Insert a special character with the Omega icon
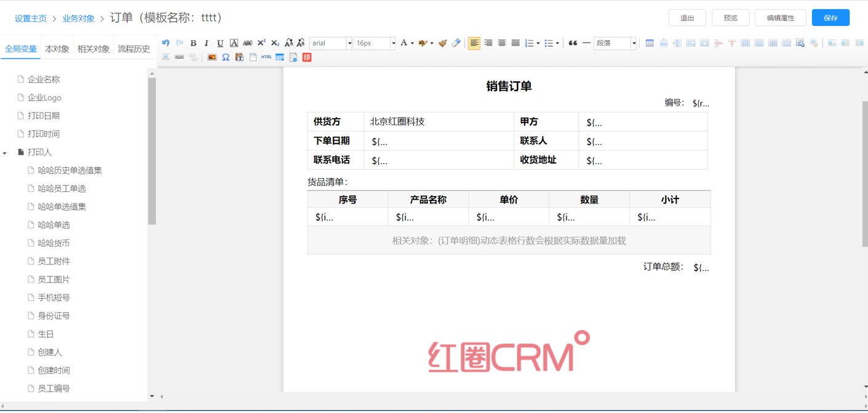868x413 pixels. point(226,57)
